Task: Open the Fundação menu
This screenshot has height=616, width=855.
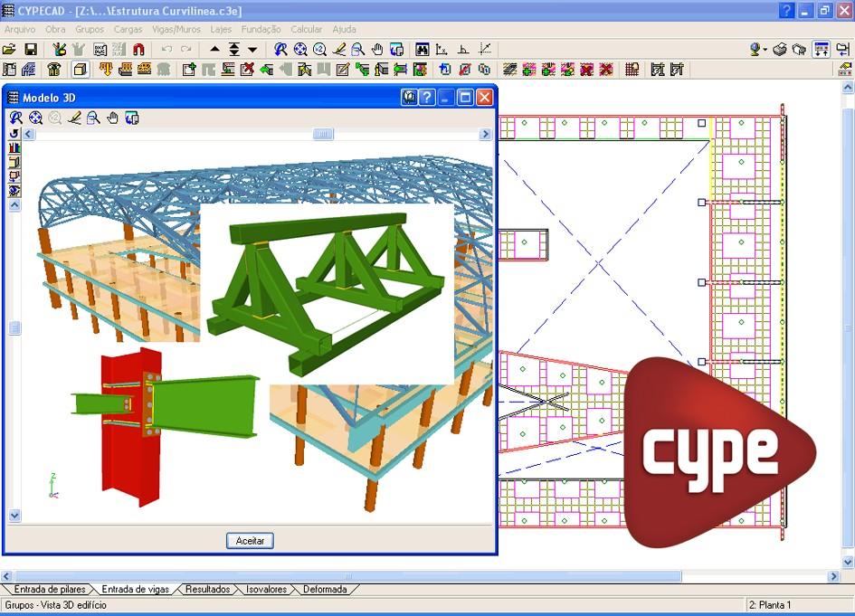Action: (x=261, y=30)
